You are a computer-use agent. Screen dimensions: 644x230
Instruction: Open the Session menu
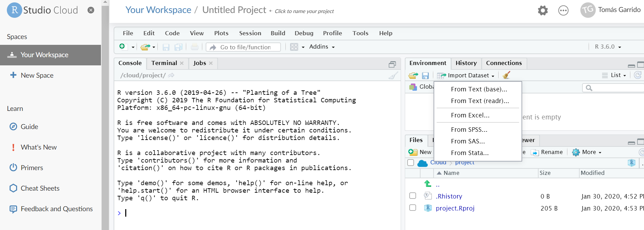pos(250,33)
